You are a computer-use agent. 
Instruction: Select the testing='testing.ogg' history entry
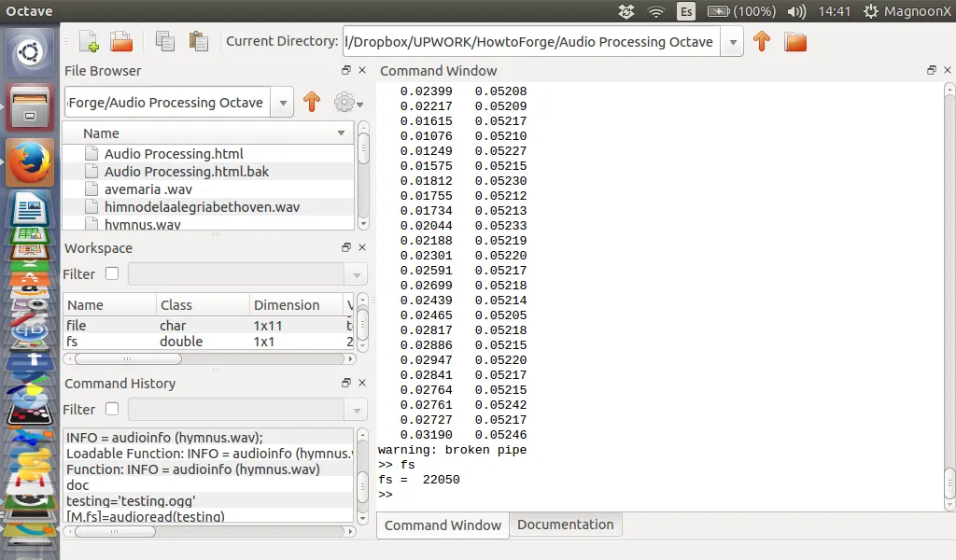point(131,501)
